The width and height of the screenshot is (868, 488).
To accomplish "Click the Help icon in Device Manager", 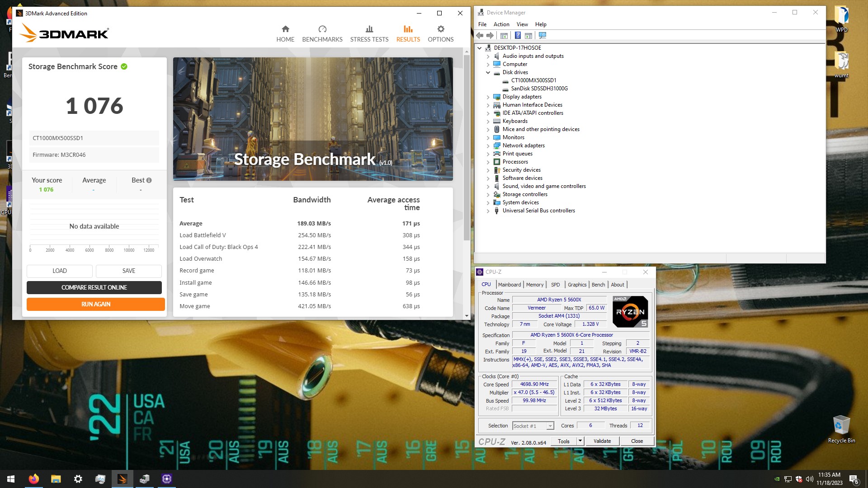I will (x=518, y=35).
